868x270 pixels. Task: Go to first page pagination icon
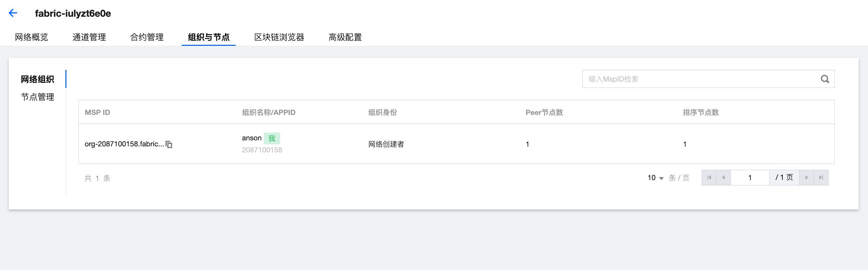coord(709,178)
